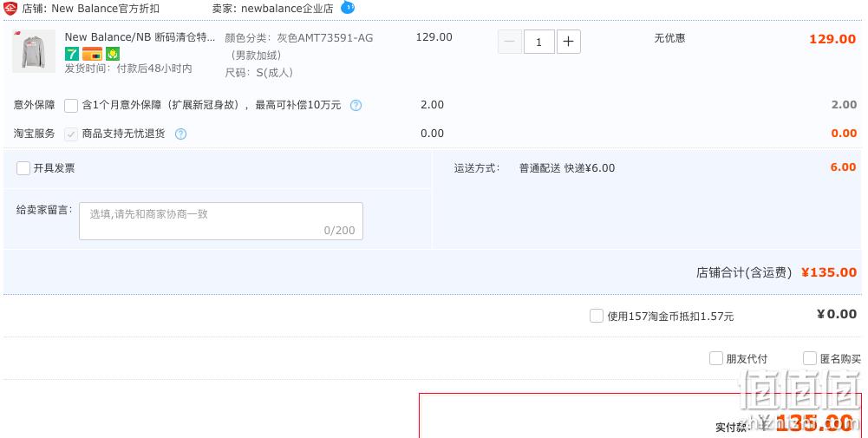868x438 pixels.
Task: Click the red enterprise shop badge icon
Action: click(x=10, y=9)
